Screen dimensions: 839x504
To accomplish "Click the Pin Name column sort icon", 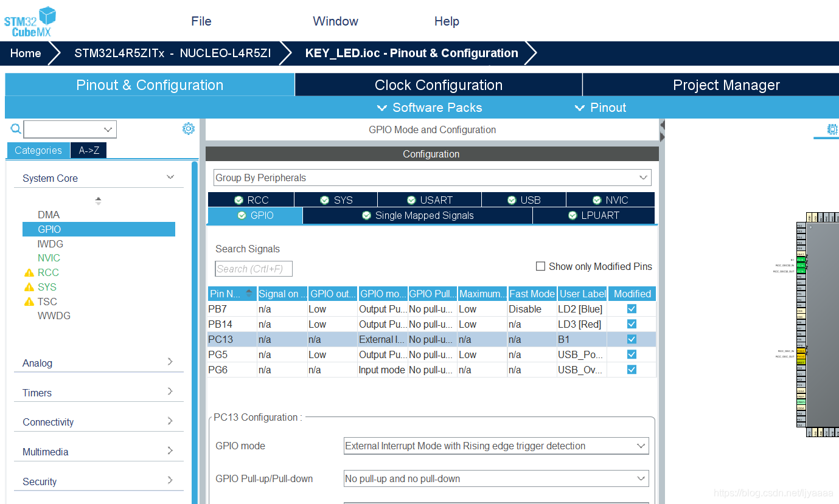I will (249, 294).
